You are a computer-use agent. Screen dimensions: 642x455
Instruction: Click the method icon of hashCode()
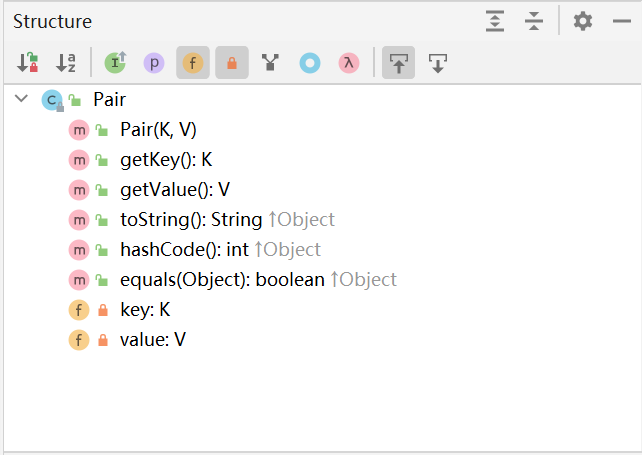[79, 250]
